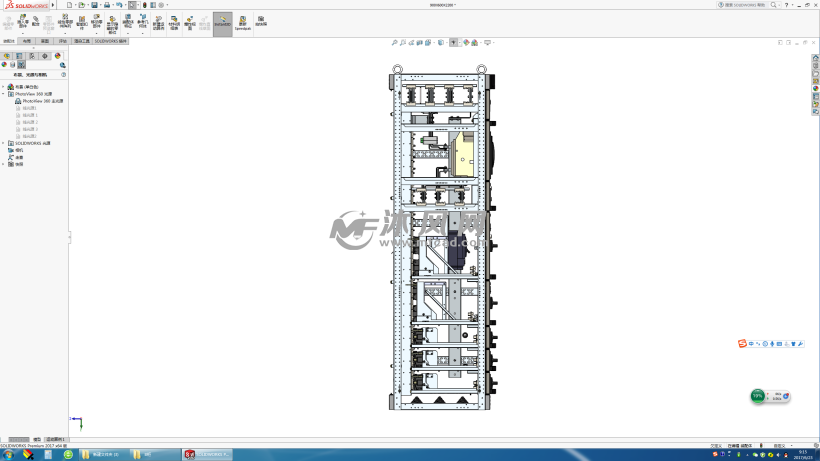The image size is (820, 461).
Task: Click Smart Fasteners tool
Action: [82, 22]
